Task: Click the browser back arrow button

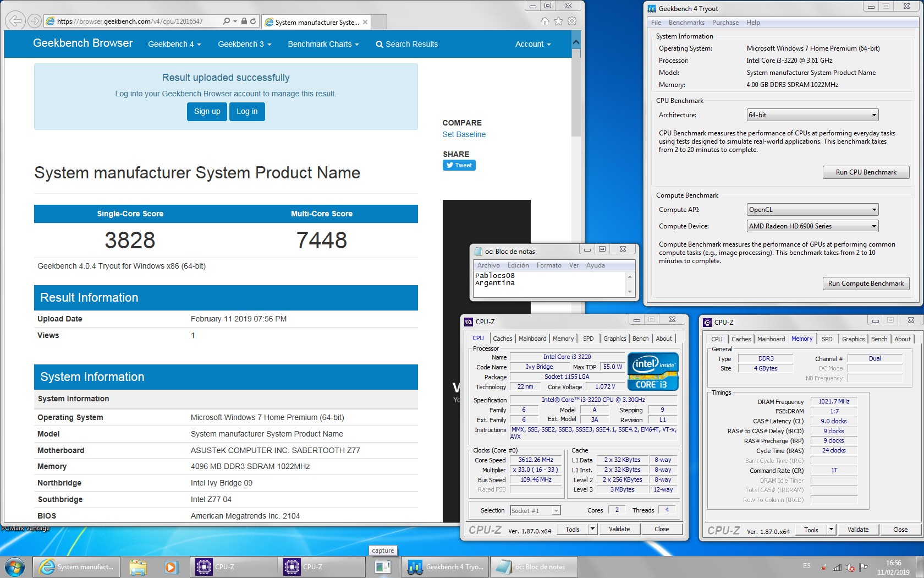Action: coord(15,21)
